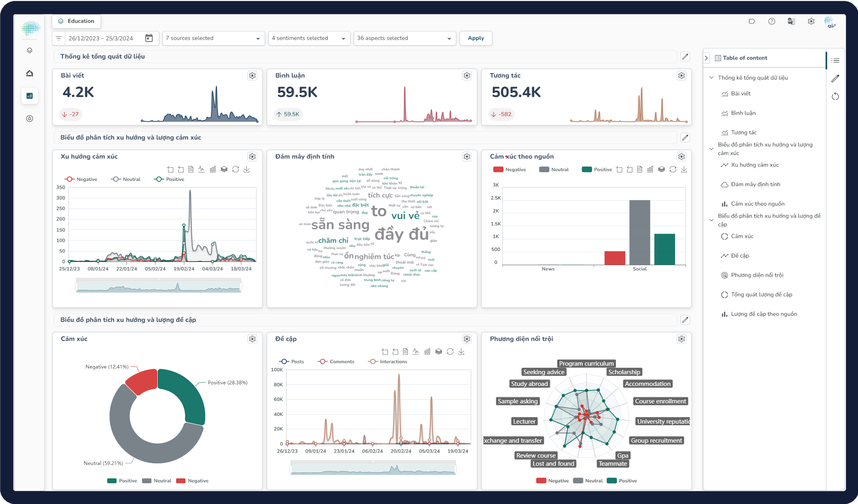Refresh the Xu hướng cảm xúc chart

235,169
